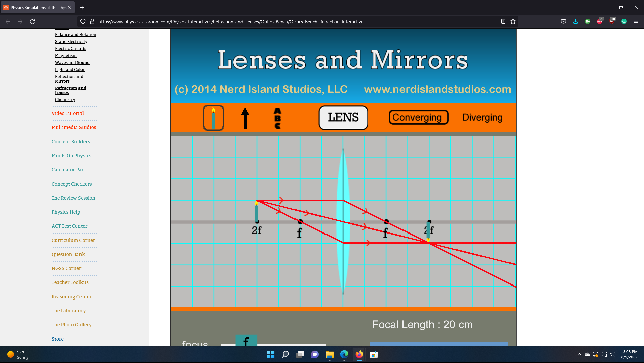Screen dimensions: 644x363
Task: Visit the Curriculum Corner page
Action: (73, 240)
